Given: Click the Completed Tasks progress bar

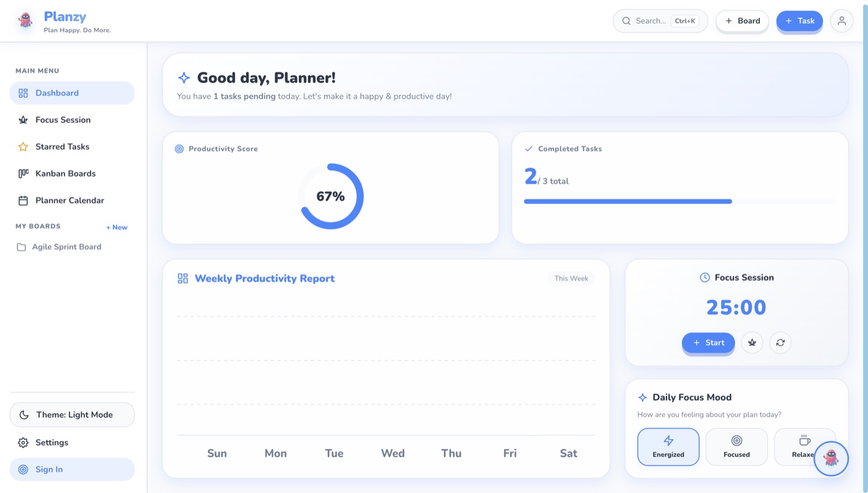Looking at the screenshot, I should 680,202.
